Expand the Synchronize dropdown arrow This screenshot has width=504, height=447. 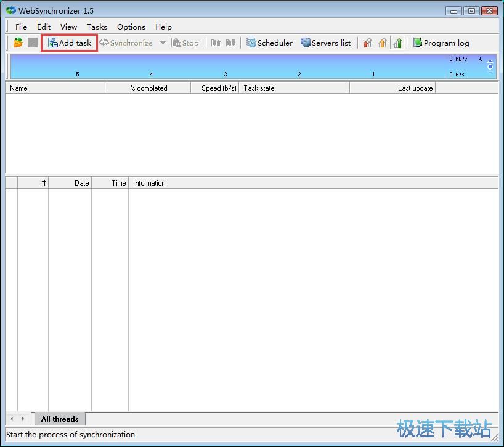[163, 43]
